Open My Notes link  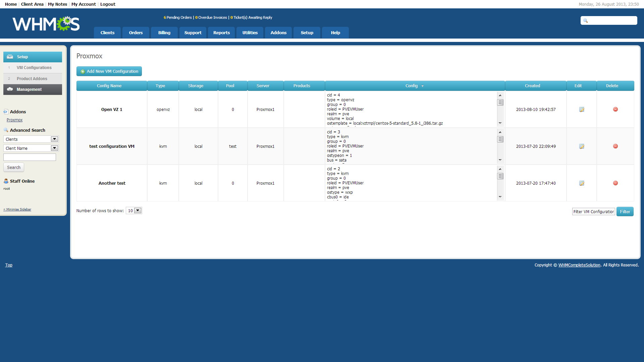click(x=57, y=4)
